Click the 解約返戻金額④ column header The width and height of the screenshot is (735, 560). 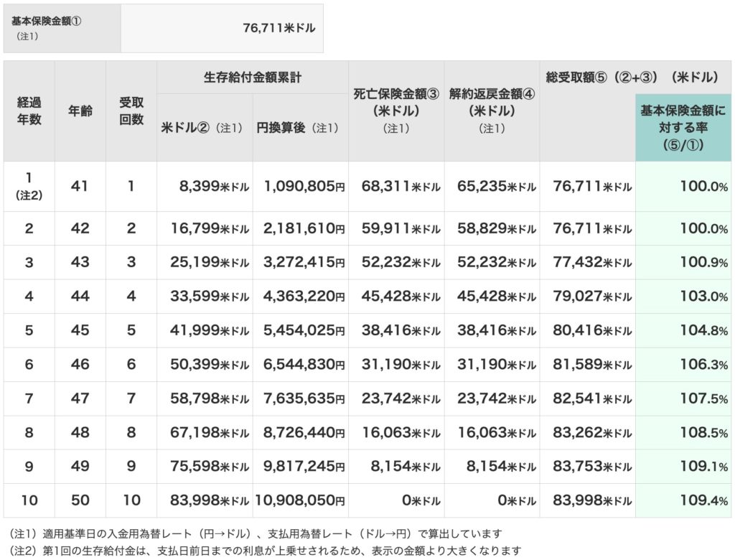coord(492,111)
